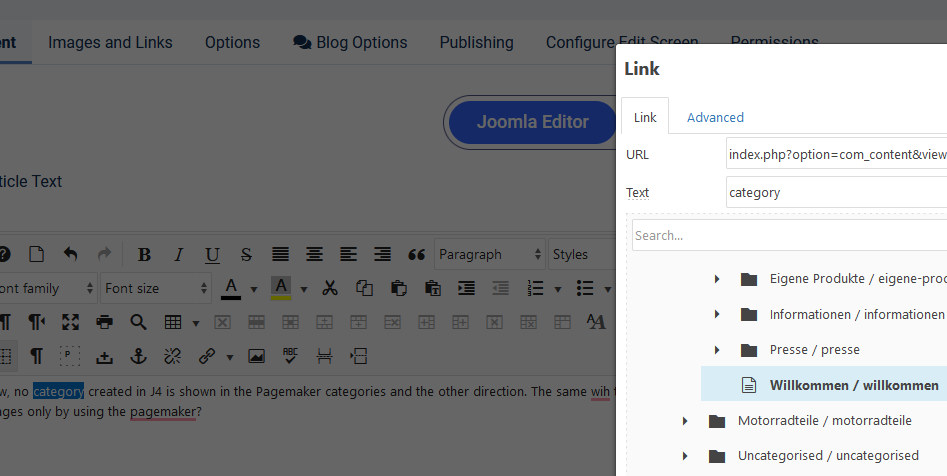Switch to the Advanced tab in Link dialog
947x476 pixels.
click(715, 117)
